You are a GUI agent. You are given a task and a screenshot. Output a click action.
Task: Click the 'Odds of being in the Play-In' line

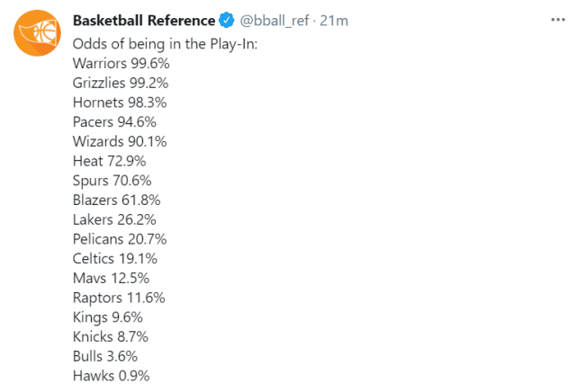click(x=165, y=42)
